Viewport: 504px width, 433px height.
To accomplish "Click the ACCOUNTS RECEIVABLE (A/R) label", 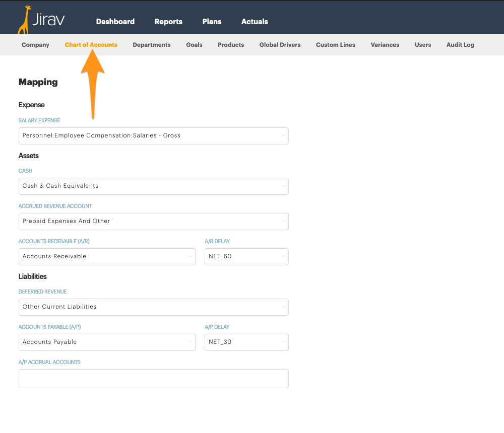I will 54,241.
